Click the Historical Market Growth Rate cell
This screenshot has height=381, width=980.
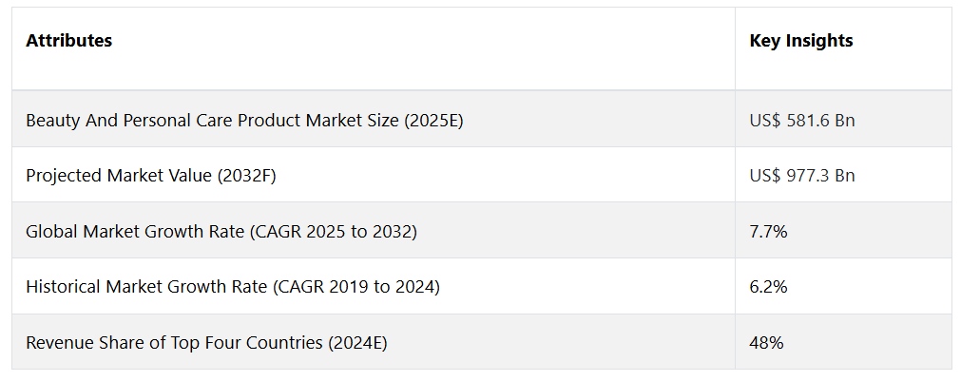[374, 286]
